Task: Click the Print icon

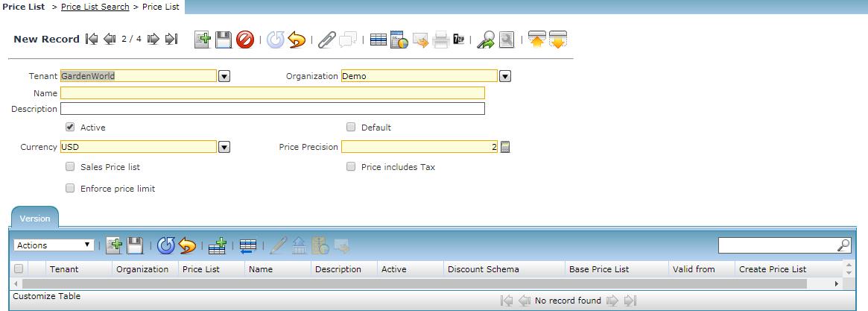Action: (x=440, y=40)
